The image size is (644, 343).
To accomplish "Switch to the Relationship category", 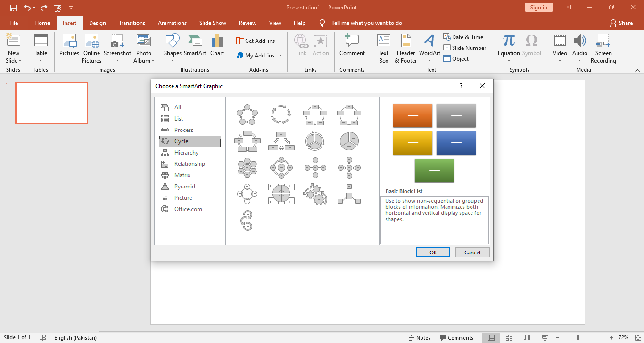I will tap(190, 164).
